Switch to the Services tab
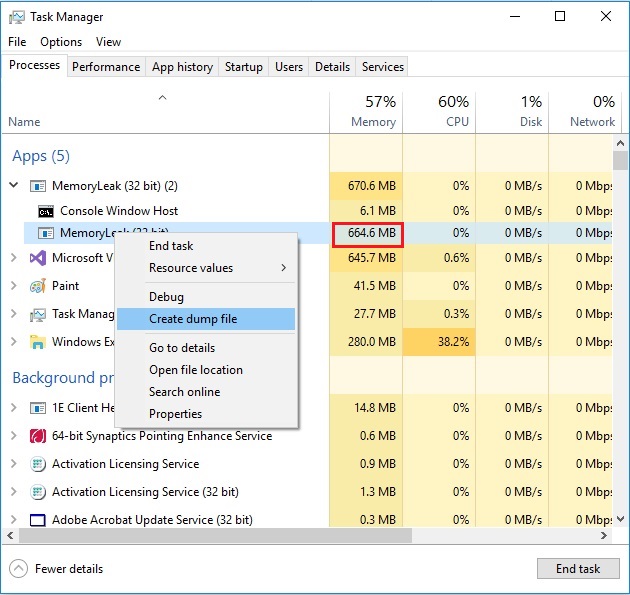 pyautogui.click(x=383, y=67)
